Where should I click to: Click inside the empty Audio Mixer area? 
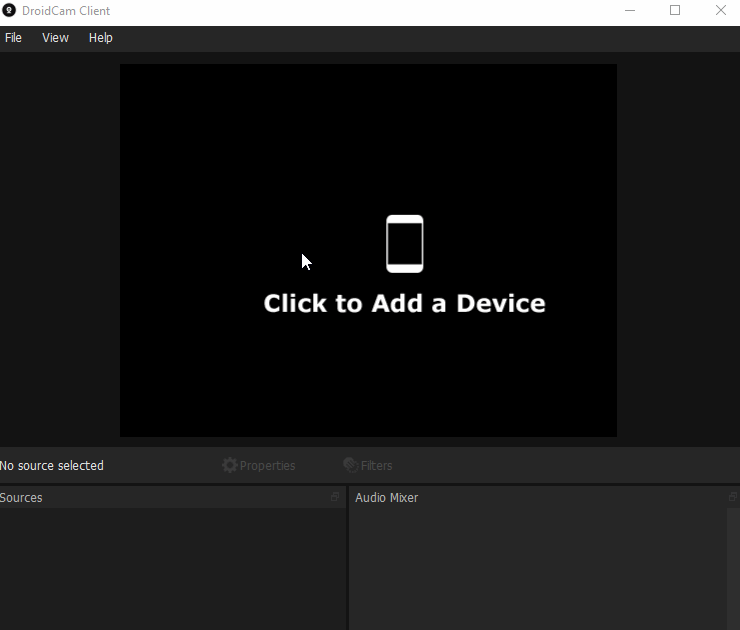535,565
